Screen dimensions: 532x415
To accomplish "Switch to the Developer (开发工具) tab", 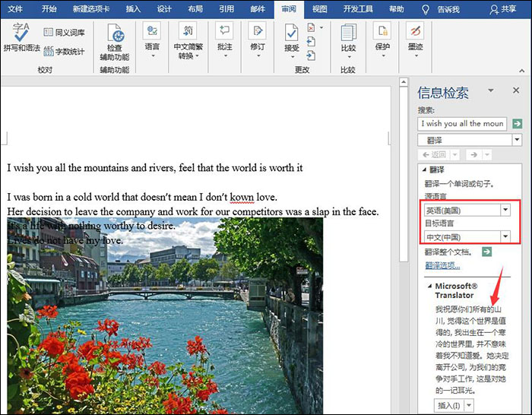I will click(358, 9).
